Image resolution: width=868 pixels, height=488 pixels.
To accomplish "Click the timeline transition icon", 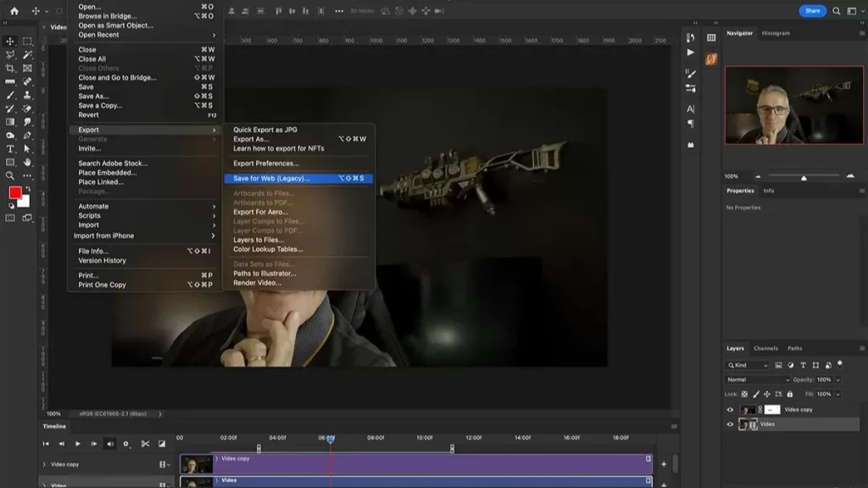I will [162, 444].
